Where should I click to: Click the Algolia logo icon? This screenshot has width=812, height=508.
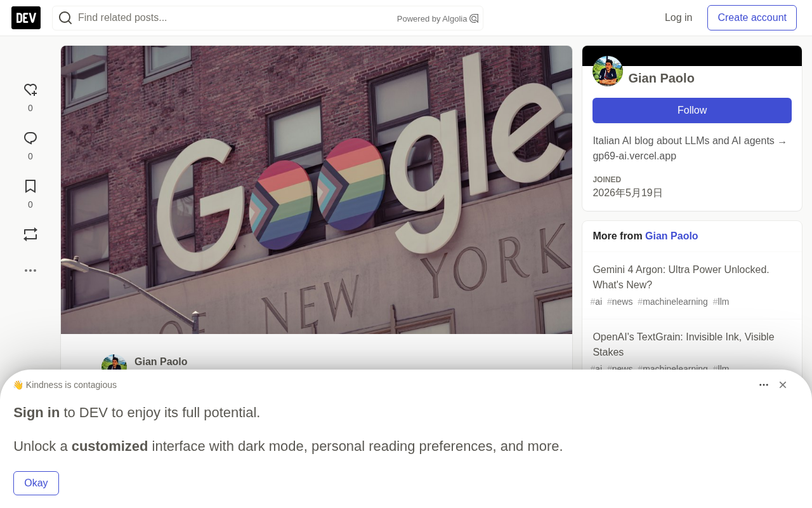tap(474, 18)
